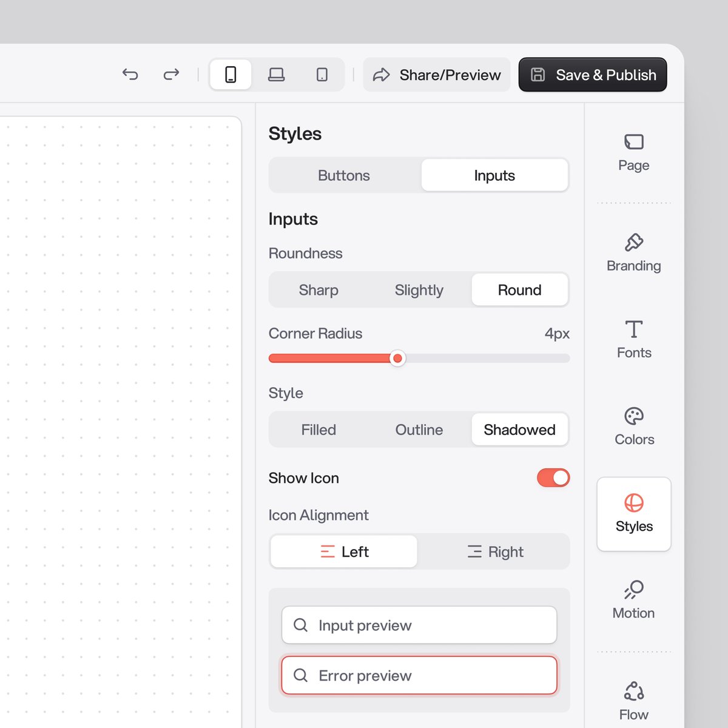Choose Sharp roundness
The height and width of the screenshot is (728, 728).
318,290
